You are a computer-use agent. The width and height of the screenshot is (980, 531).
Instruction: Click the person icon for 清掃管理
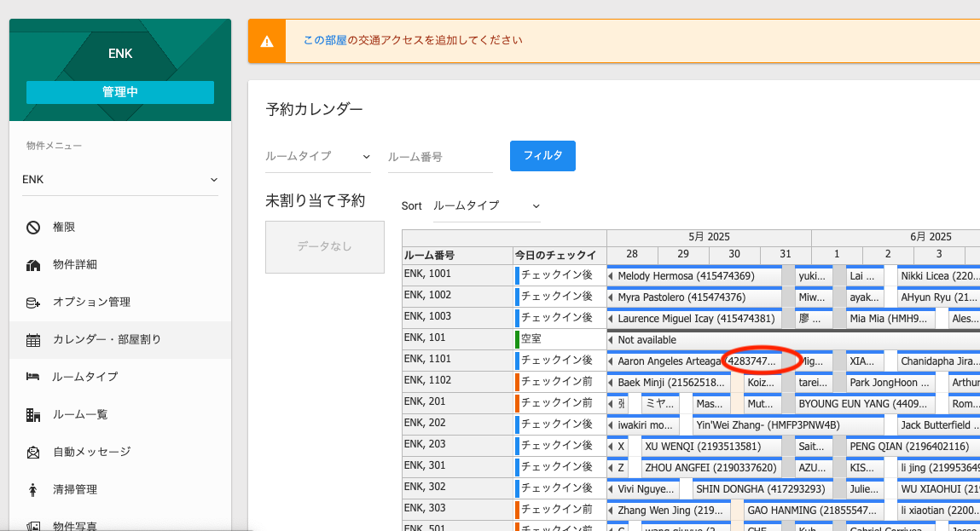point(33,490)
